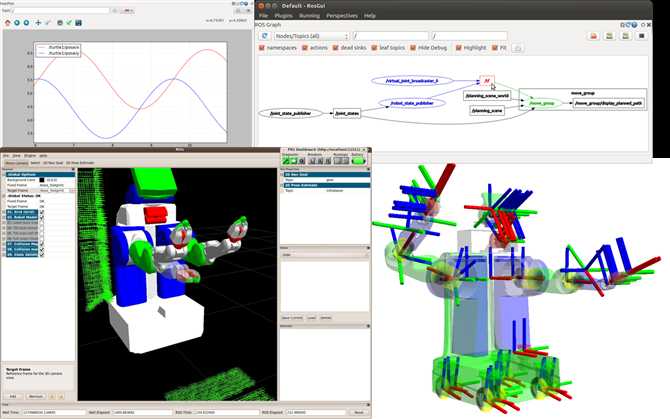Select the /planning_scene_world topic box
670x419 pixels.
click(x=487, y=96)
